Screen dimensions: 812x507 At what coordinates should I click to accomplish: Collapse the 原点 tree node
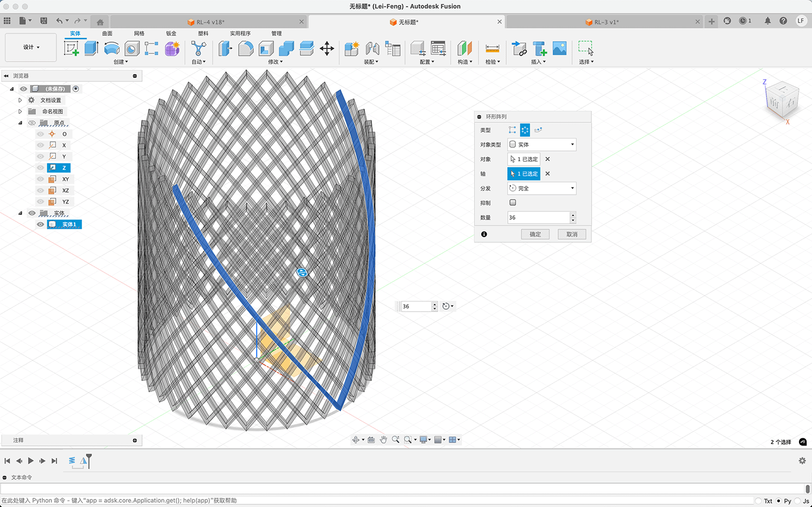20,123
